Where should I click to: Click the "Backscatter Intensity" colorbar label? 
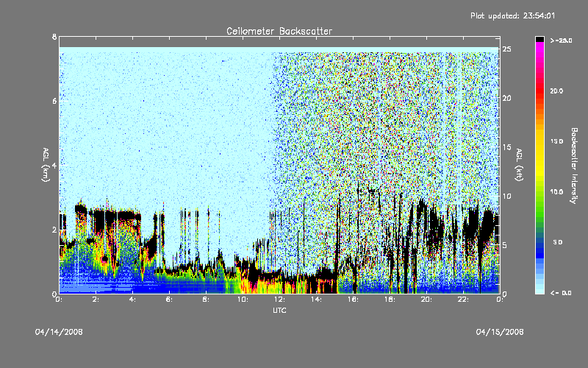574,166
